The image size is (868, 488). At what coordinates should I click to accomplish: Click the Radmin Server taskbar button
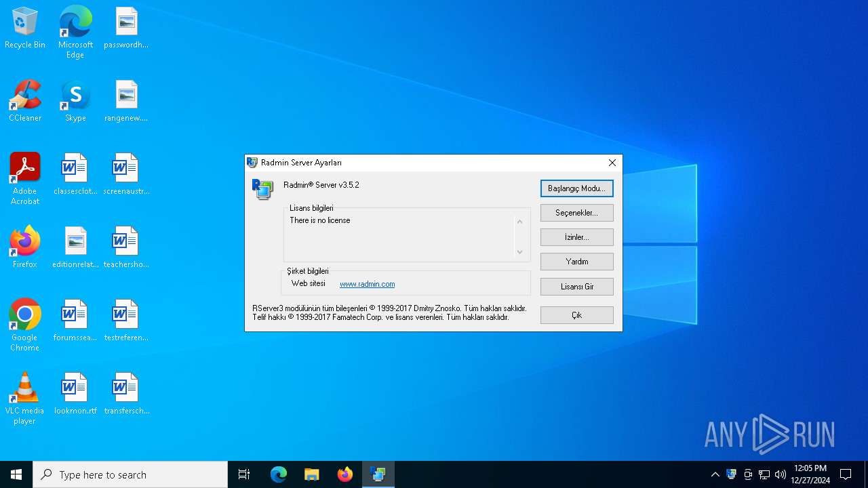point(378,474)
